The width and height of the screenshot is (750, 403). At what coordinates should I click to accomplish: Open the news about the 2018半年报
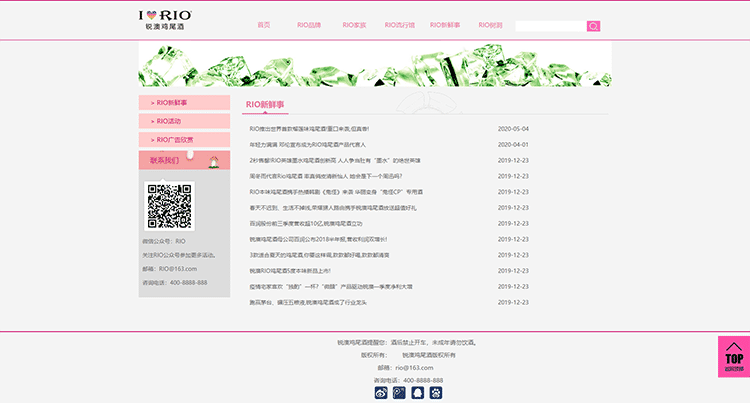pyautogui.click(x=318, y=240)
